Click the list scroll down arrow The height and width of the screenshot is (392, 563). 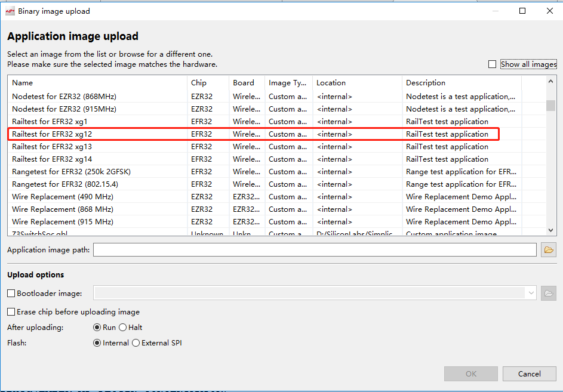tap(551, 230)
